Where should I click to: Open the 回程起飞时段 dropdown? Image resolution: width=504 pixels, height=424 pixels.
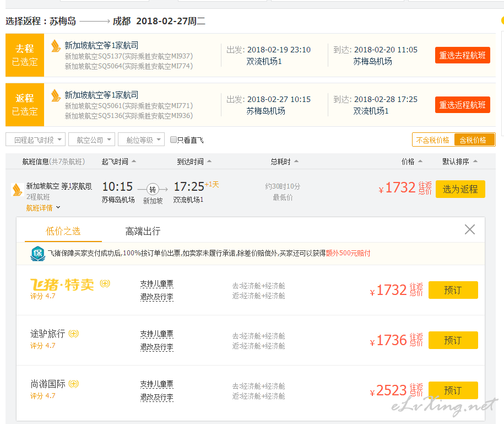(x=35, y=139)
